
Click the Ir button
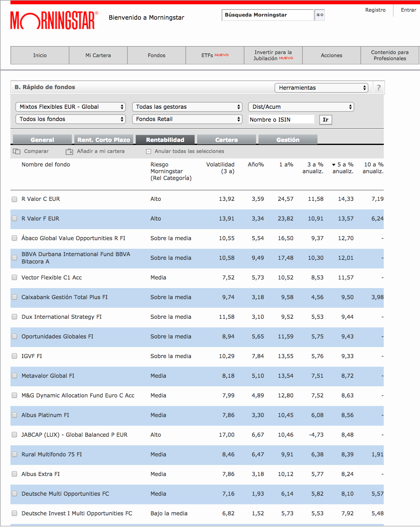[325, 119]
